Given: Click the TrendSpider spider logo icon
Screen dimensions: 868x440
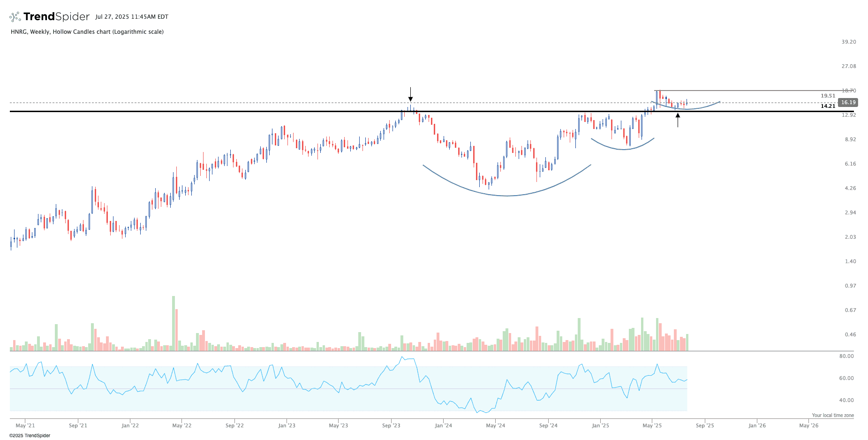Looking at the screenshot, I should (x=15, y=17).
